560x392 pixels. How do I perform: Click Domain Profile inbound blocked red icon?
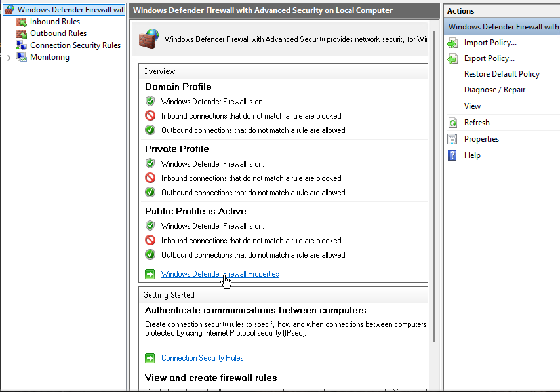coord(150,115)
